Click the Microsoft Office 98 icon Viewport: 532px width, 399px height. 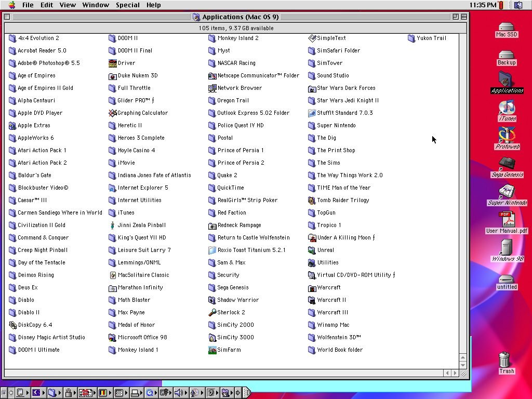113,338
